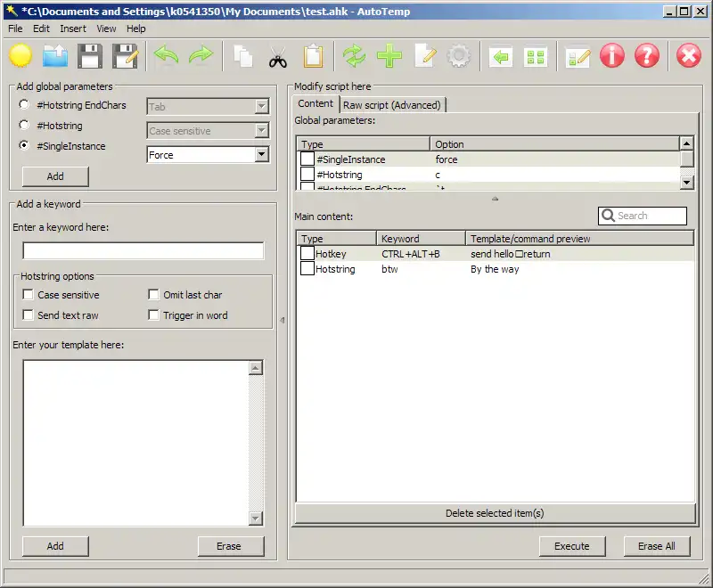This screenshot has height=588, width=713.
Task: Paste using the clipboard icon
Action: (x=313, y=56)
